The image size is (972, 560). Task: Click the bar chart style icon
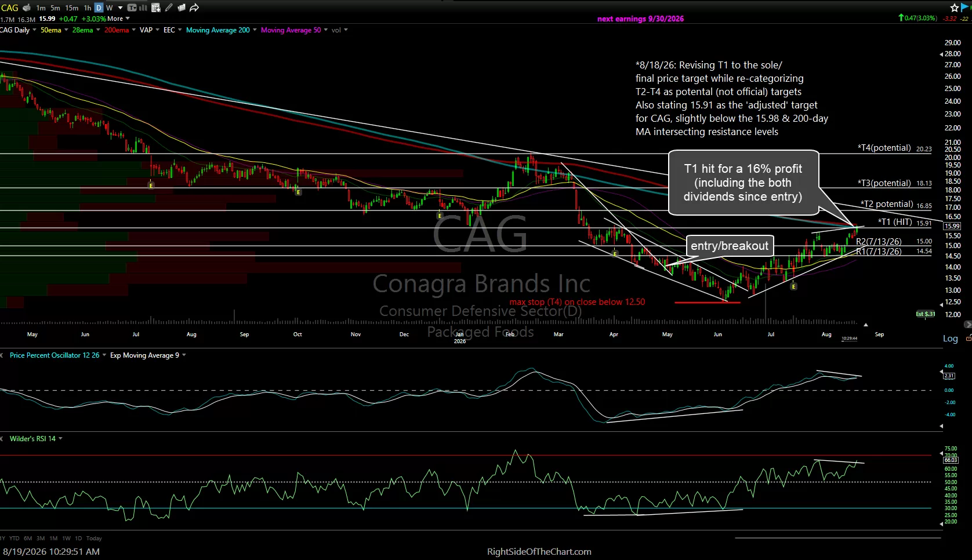point(143,8)
